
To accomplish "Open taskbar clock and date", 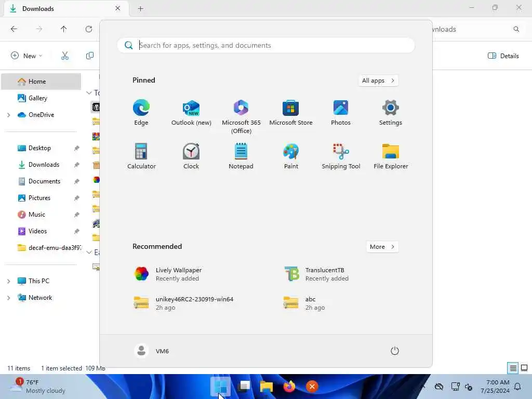I will pyautogui.click(x=495, y=387).
